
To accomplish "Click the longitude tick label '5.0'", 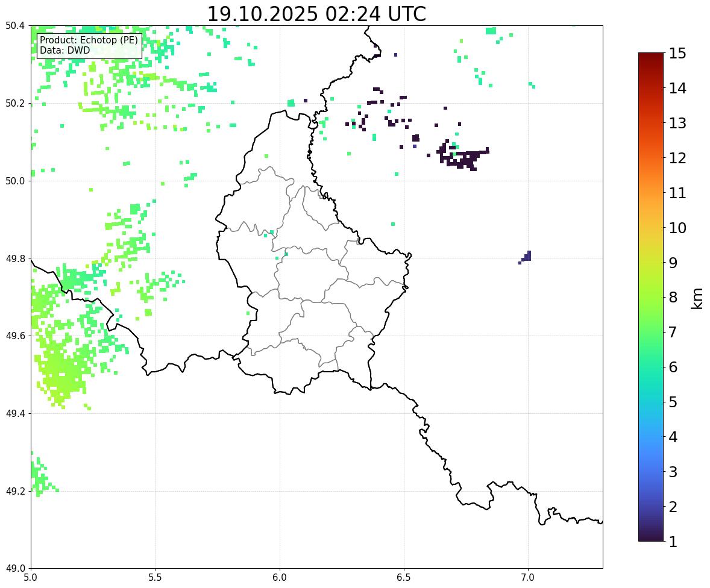I will tap(31, 578).
